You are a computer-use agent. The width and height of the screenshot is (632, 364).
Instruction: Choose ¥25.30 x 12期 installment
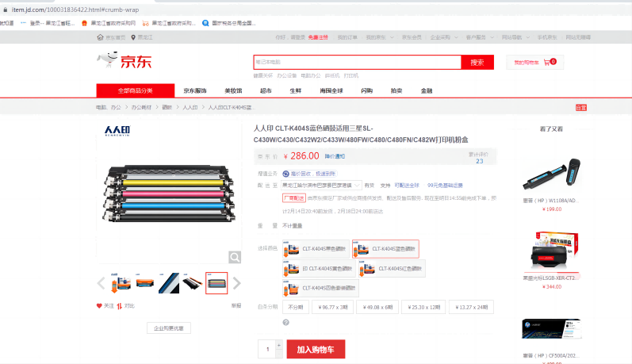(424, 307)
